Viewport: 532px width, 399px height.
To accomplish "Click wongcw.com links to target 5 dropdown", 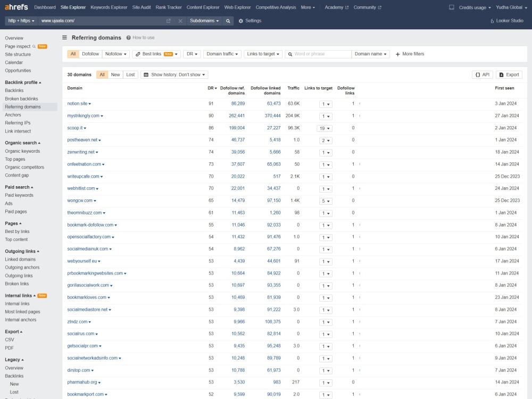I will [x=326, y=201].
